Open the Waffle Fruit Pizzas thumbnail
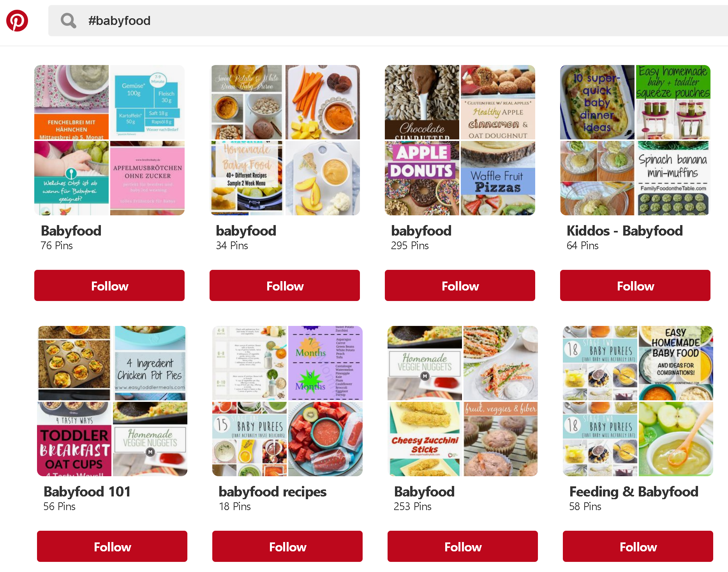Image resolution: width=728 pixels, height=572 pixels. (498, 178)
